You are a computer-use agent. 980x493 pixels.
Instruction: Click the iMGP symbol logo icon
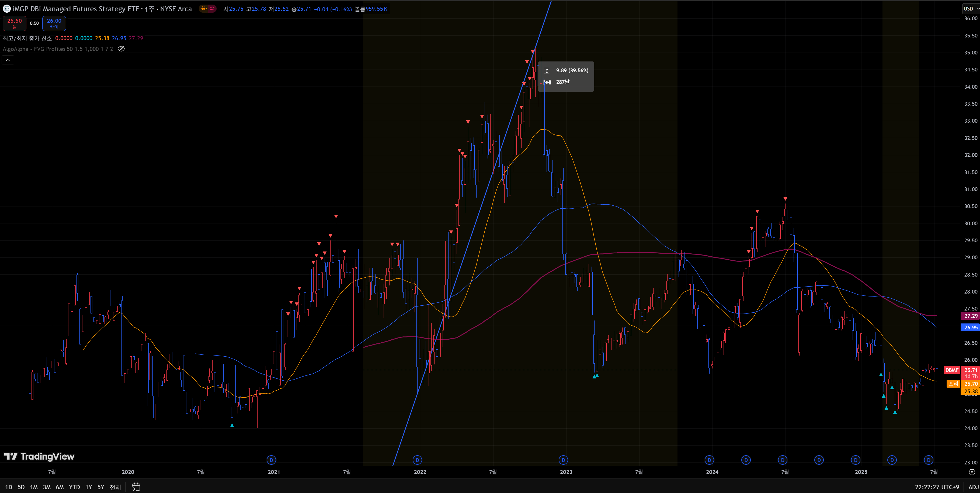point(6,9)
